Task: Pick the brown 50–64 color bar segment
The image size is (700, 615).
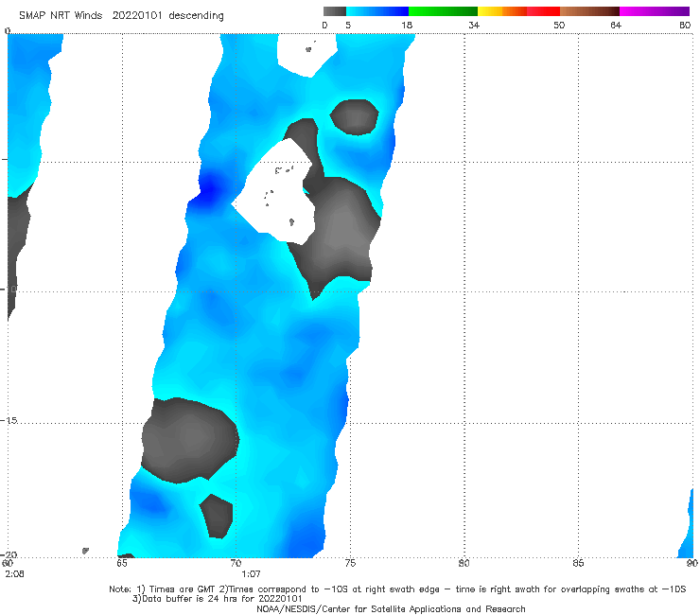Action: [x=589, y=11]
